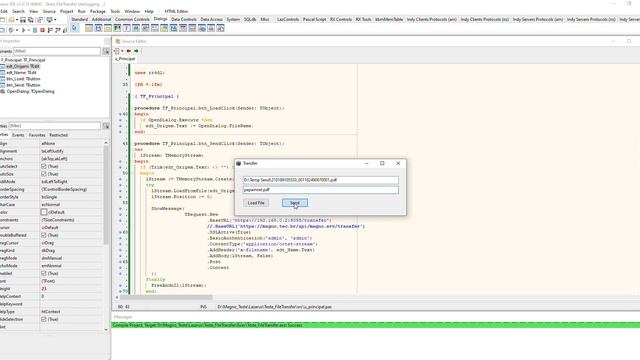Open the Package menu

[x=98, y=11]
